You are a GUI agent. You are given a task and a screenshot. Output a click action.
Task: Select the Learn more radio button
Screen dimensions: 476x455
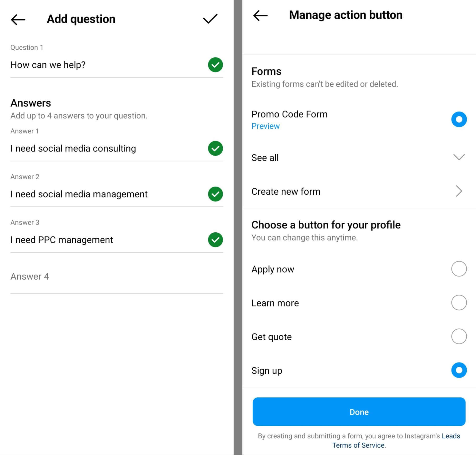click(x=458, y=302)
